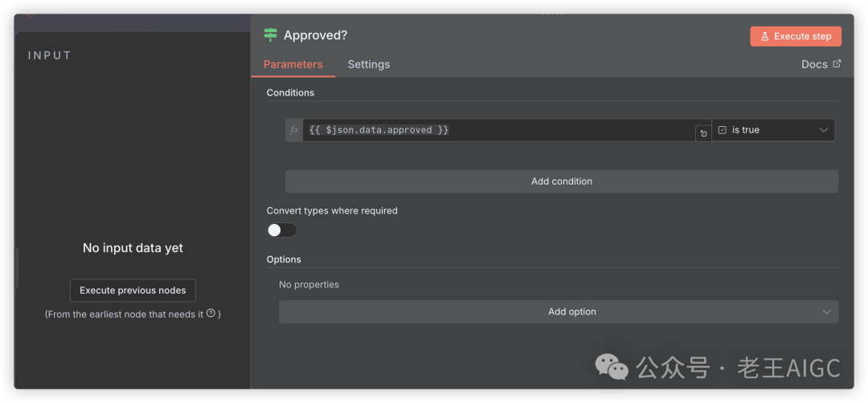Click the 'No properties' text

click(309, 285)
